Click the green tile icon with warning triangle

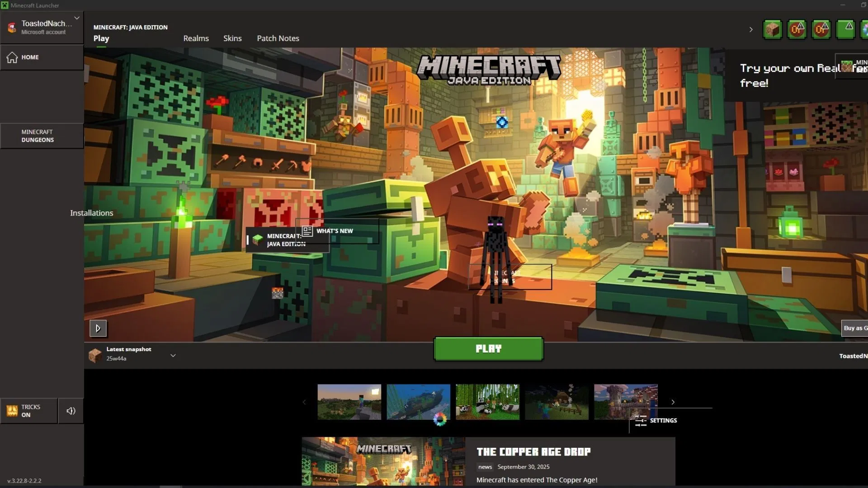pos(846,29)
